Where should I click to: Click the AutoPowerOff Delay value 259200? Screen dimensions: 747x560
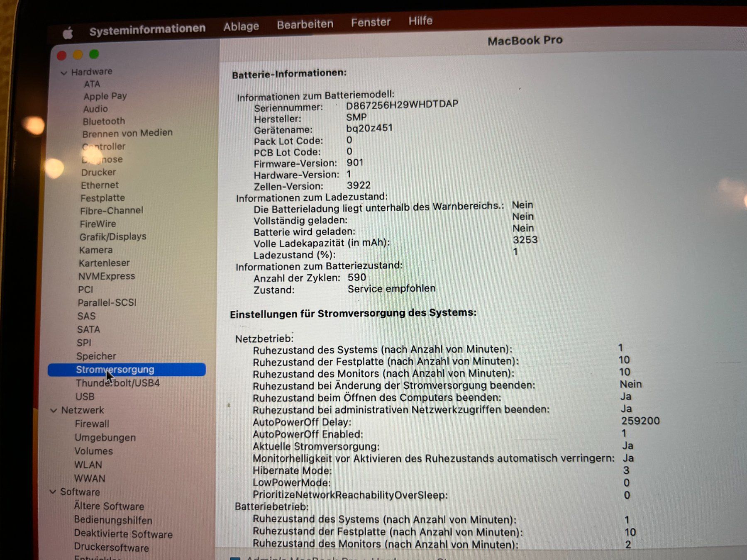pyautogui.click(x=640, y=421)
